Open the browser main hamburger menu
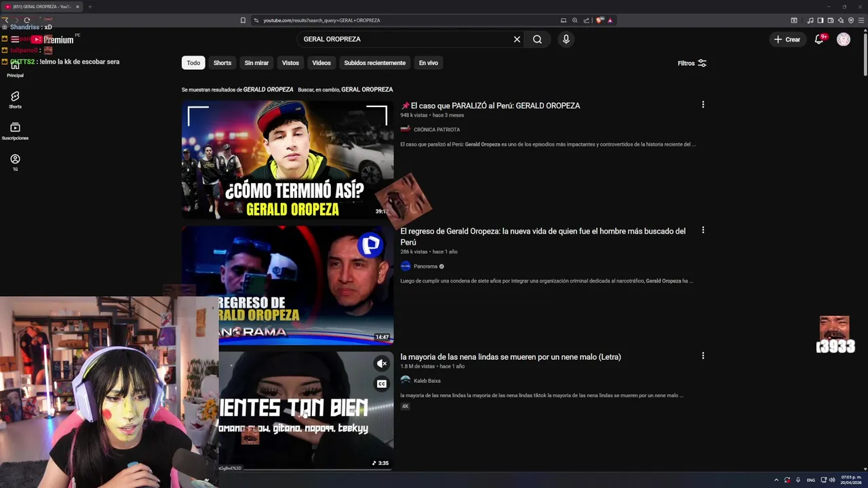Screen dimensions: 868x488 pyautogui.click(x=861, y=20)
